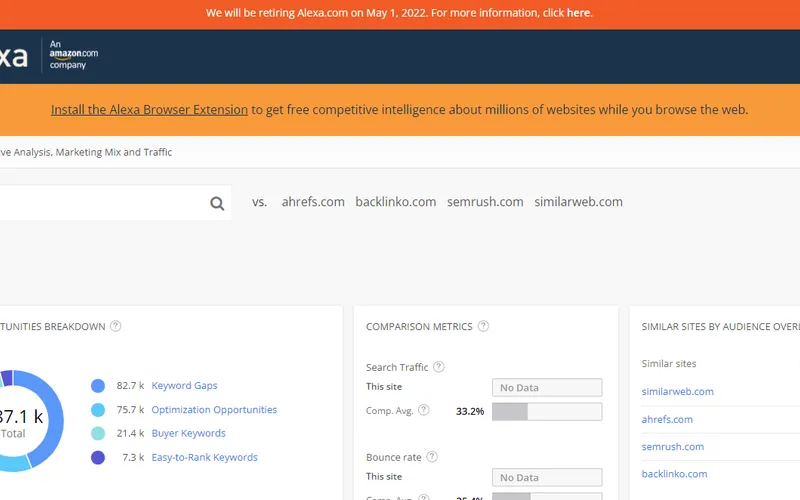Image resolution: width=800 pixels, height=500 pixels.
Task: Click the teal Buyer Keywords legend dot
Action: pos(98,434)
